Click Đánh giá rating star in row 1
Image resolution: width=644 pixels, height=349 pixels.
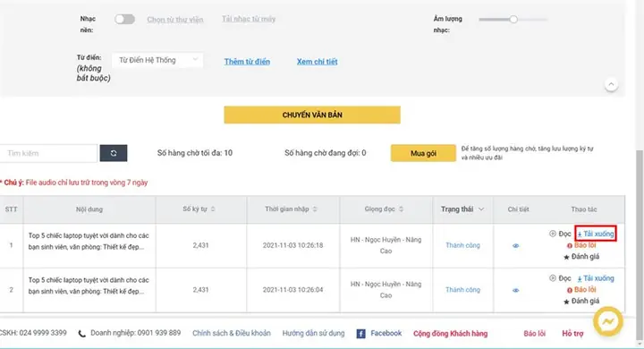pos(581,257)
